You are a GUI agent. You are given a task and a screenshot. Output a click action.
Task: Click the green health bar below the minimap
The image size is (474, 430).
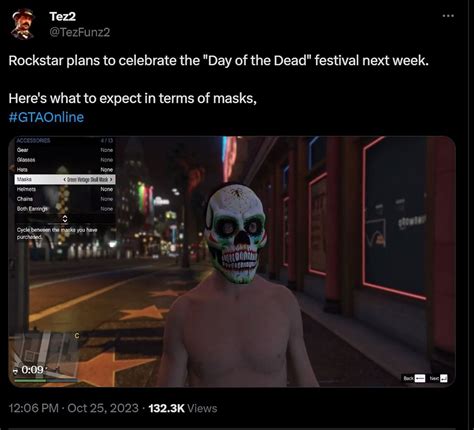(x=31, y=380)
